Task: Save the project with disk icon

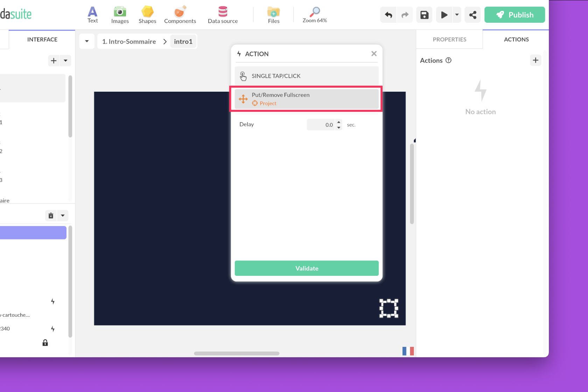Action: (x=424, y=15)
